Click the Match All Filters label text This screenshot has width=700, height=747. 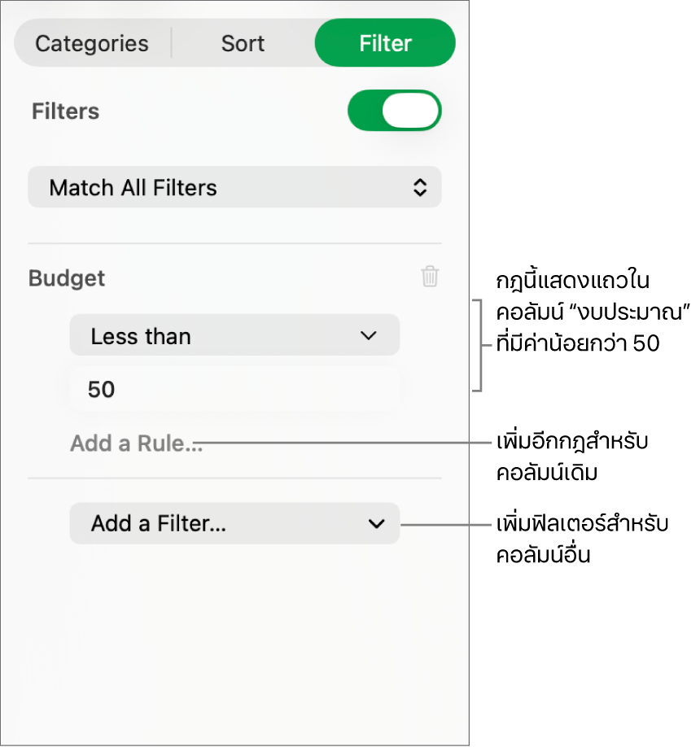(x=133, y=188)
